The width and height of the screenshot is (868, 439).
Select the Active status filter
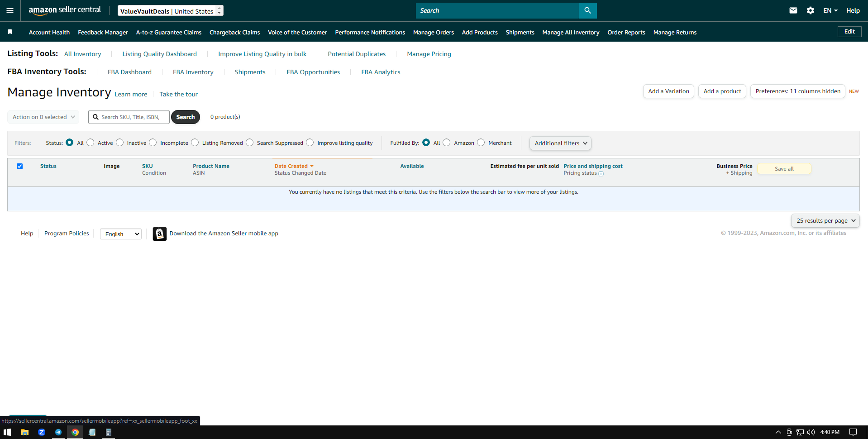(x=91, y=143)
